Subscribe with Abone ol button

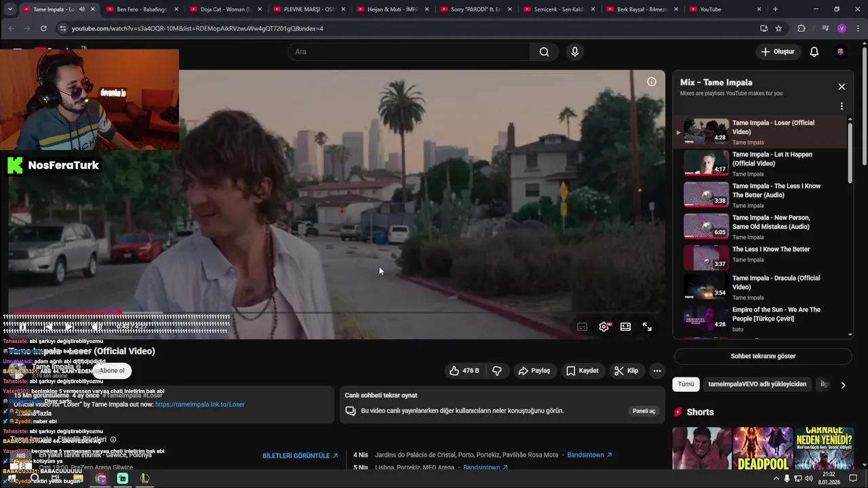pos(112,371)
